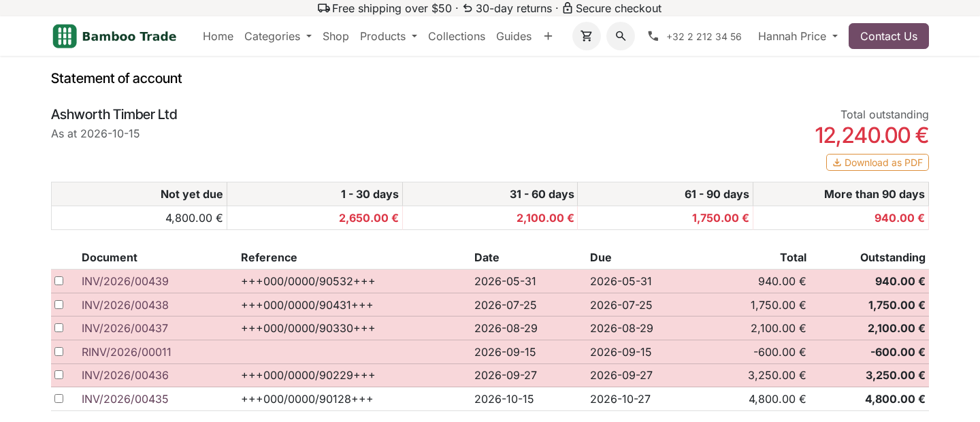The image size is (980, 422).
Task: Open the Hannah Price user menu
Action: click(x=798, y=36)
